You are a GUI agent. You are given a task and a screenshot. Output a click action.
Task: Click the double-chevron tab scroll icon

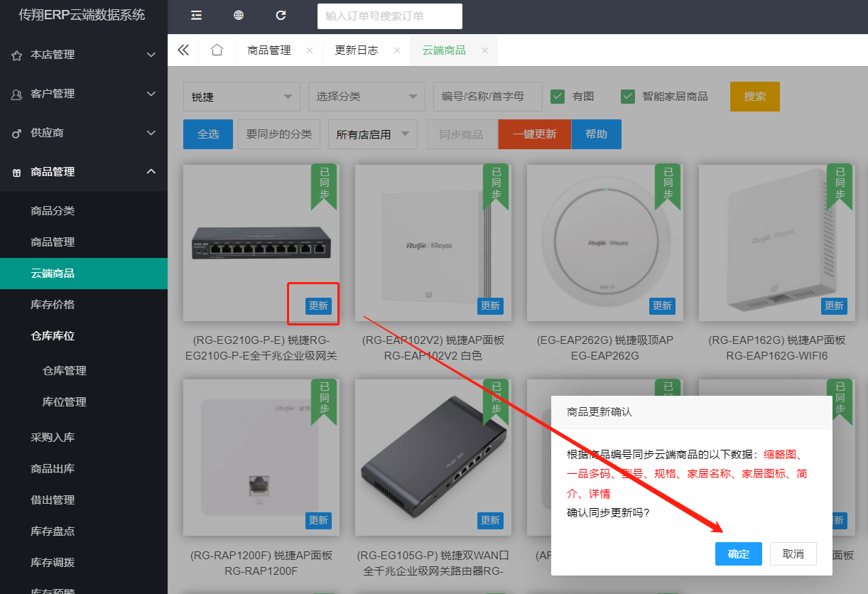(183, 50)
